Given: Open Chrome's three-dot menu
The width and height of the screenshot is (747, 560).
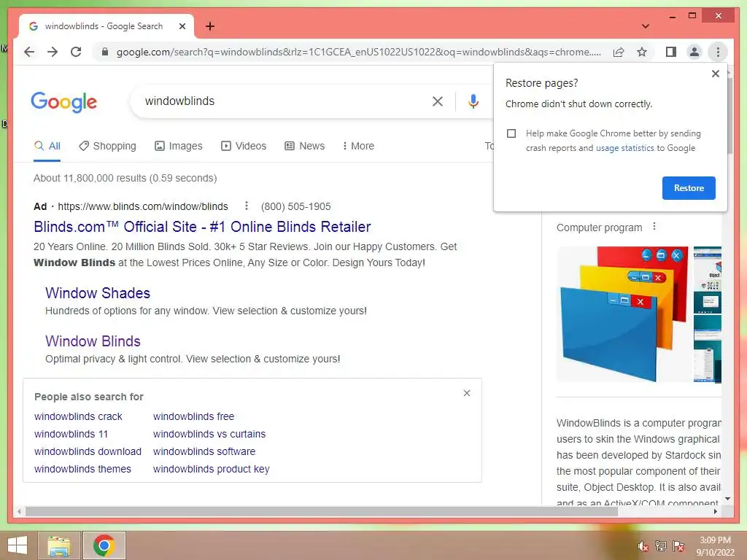Looking at the screenshot, I should [x=718, y=52].
